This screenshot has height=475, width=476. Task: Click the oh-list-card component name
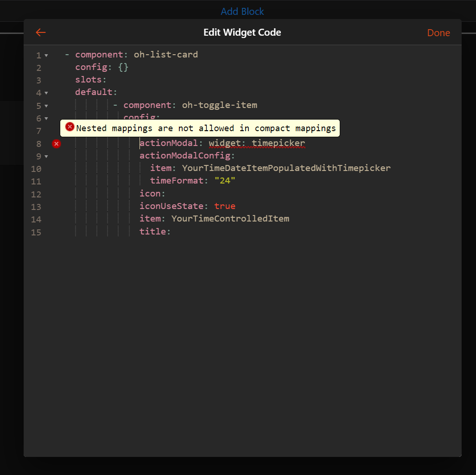166,55
